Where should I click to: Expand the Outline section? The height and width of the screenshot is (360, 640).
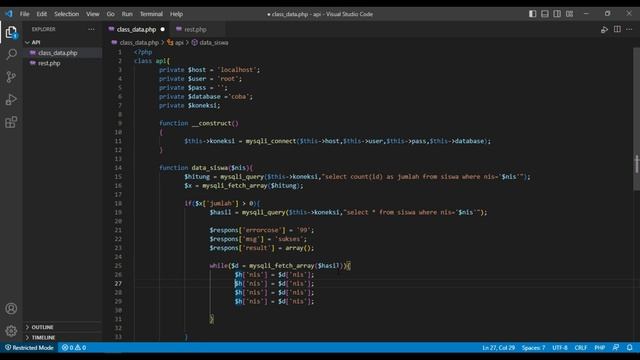click(42, 327)
